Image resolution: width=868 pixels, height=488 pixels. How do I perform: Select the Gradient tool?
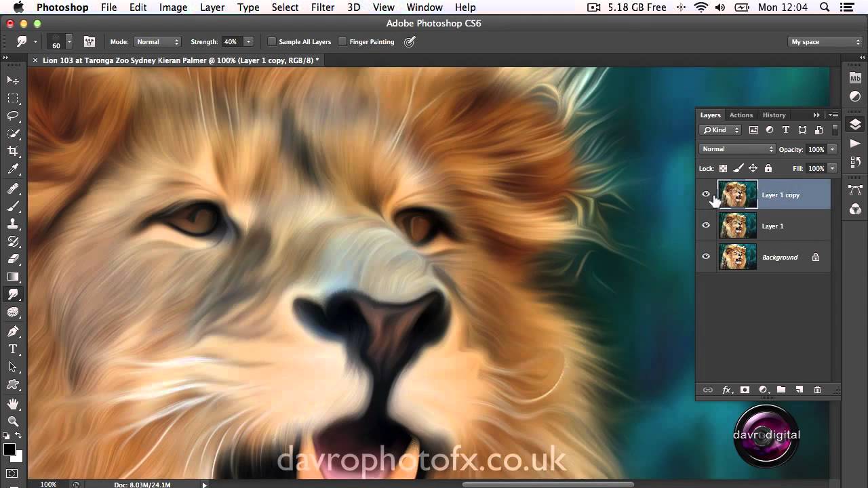[x=13, y=277]
